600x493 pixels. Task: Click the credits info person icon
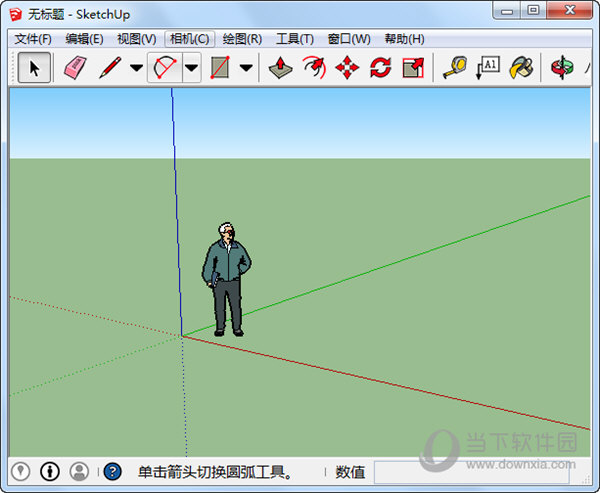click(50, 472)
